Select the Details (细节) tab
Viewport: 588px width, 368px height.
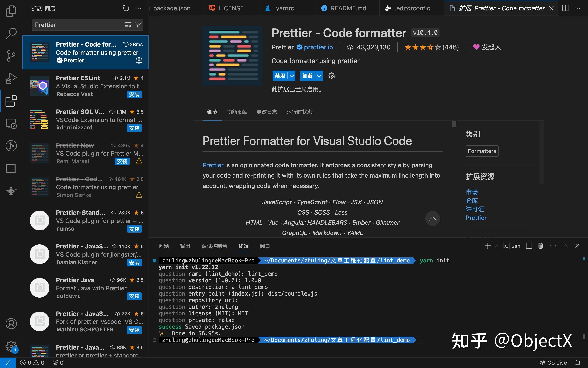(212, 112)
